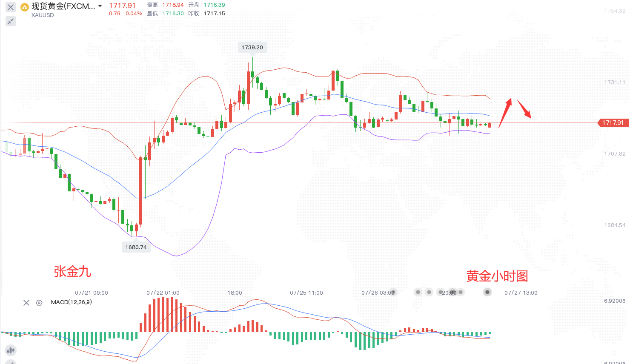Click the 07/22 01:00 time axis label
The image size is (630, 364).
(x=163, y=293)
